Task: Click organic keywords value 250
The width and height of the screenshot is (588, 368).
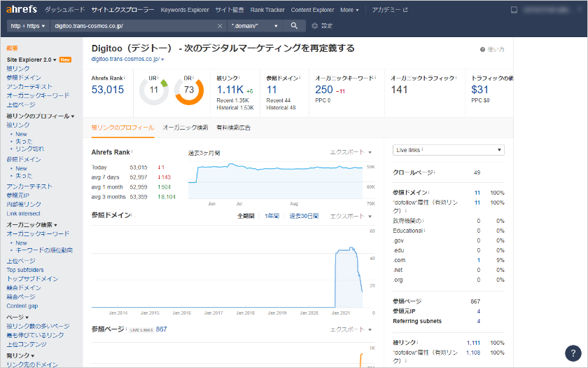Action: (x=324, y=90)
